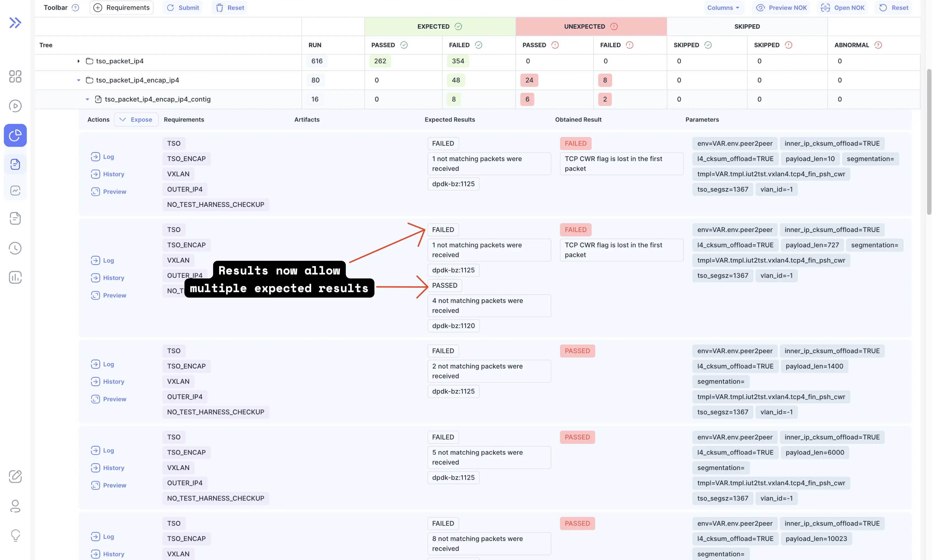
Task: Click the lightbulb icon in sidebar
Action: point(15,535)
